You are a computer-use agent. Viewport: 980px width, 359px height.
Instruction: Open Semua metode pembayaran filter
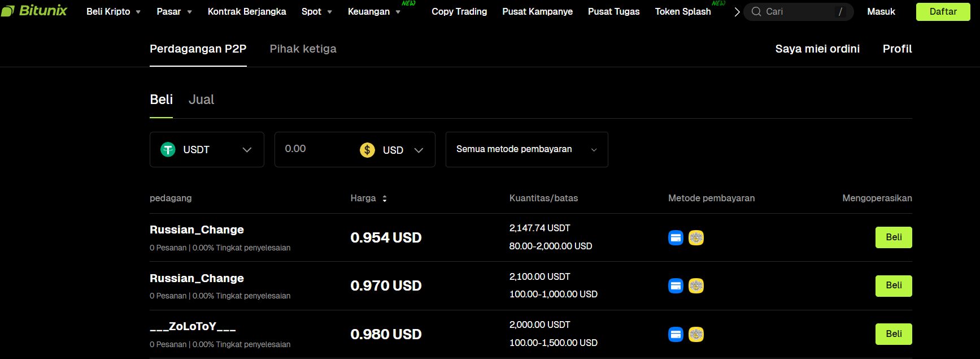(527, 150)
